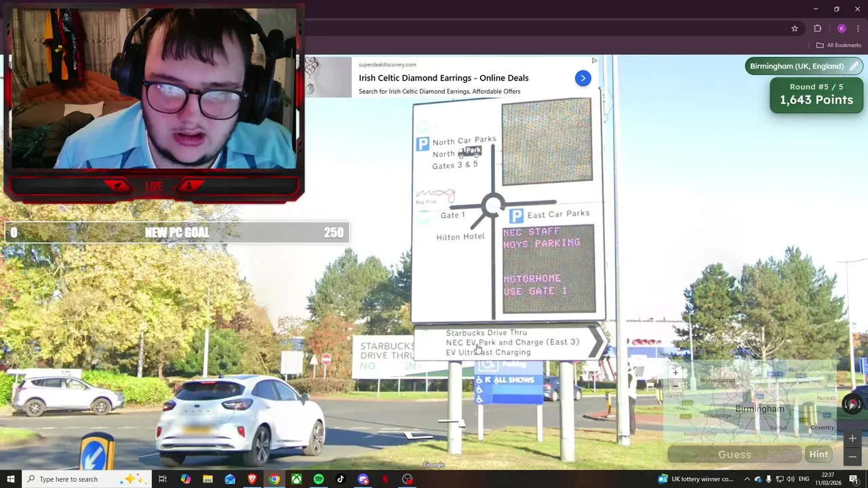Click the Hint button

point(818,455)
